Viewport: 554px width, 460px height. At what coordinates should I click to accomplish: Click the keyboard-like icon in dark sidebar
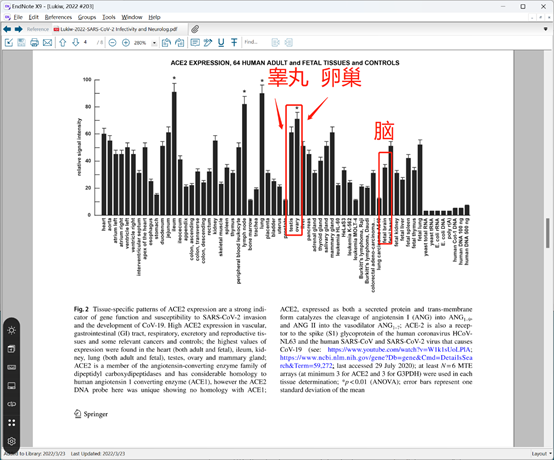[x=12, y=367]
